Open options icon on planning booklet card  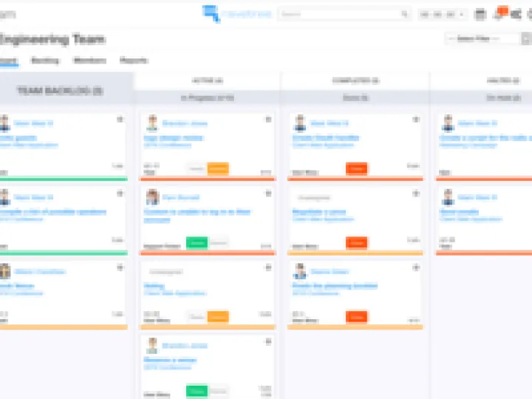pyautogui.click(x=415, y=267)
